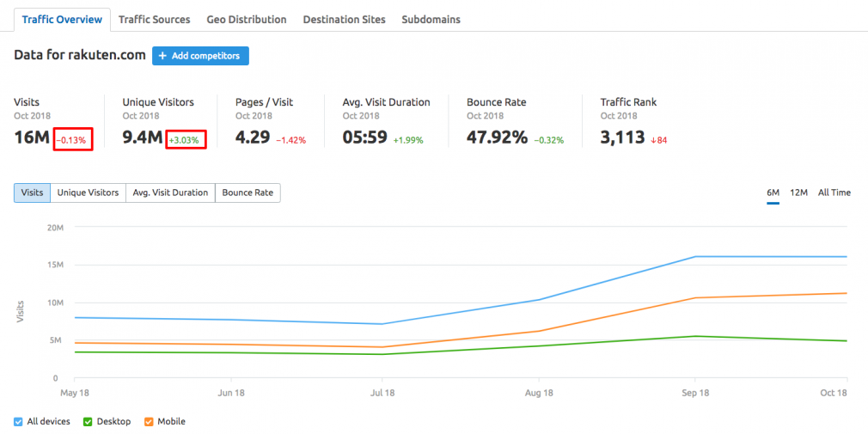The width and height of the screenshot is (868, 434).
Task: Switch chart to Avg. Visit Duration
Action: [x=170, y=193]
